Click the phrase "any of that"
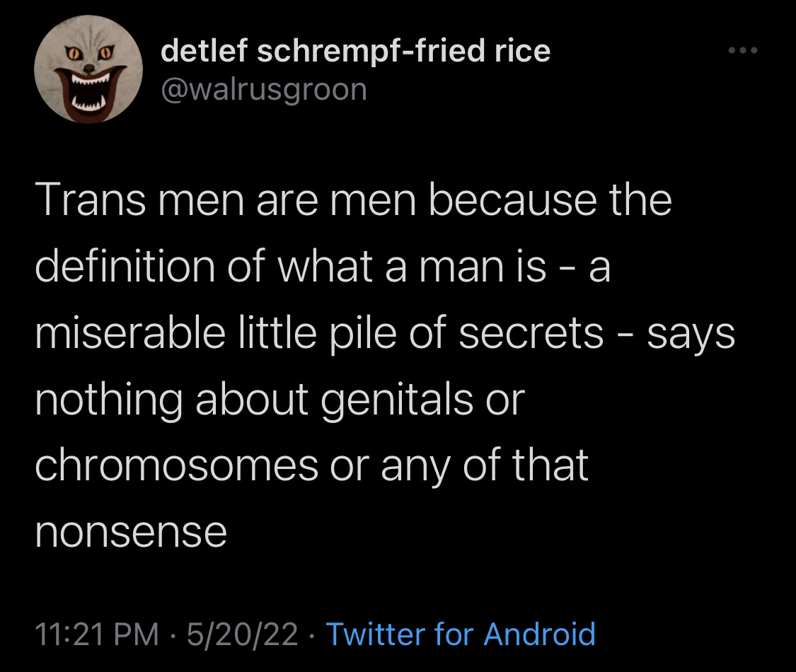The height and width of the screenshot is (672, 796). (485, 465)
